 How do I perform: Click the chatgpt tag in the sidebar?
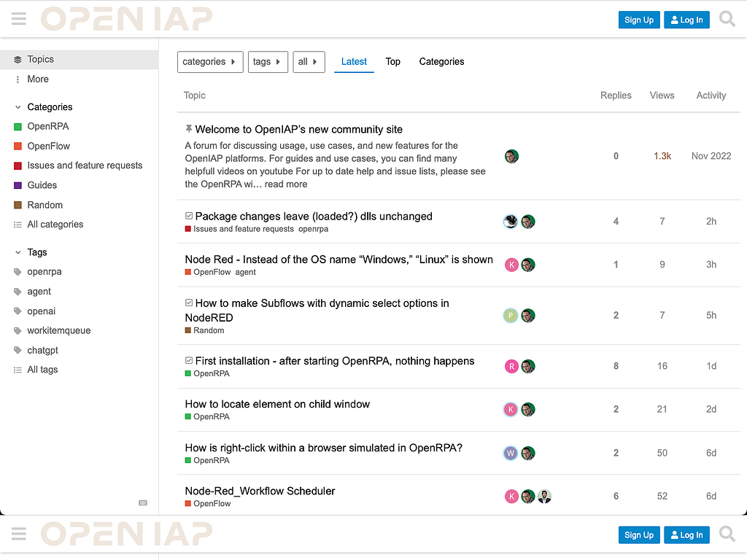point(44,350)
